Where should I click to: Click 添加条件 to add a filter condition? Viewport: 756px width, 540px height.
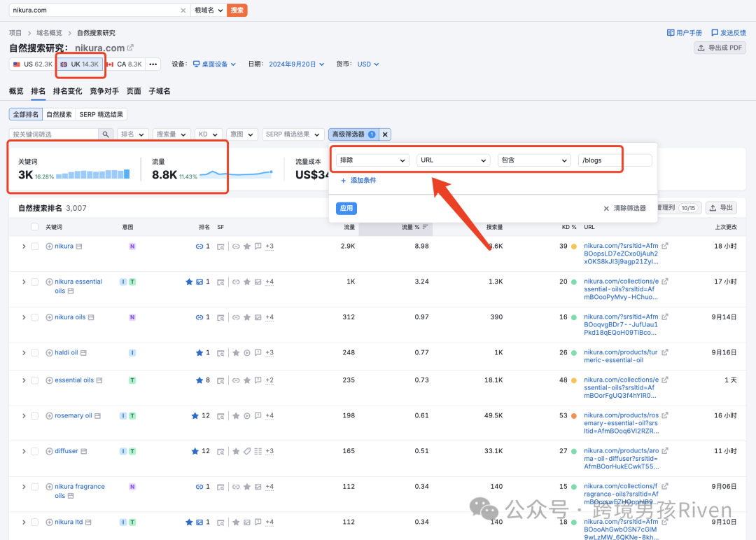point(358,181)
